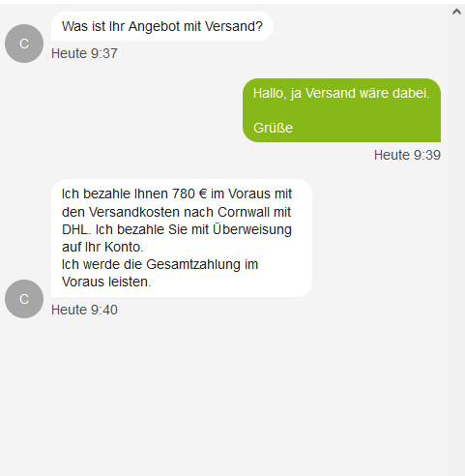Screen dimensions: 465x476
Task: Click the scroll-up arrow on the scrollbar
Action: pyautogui.click(x=456, y=12)
